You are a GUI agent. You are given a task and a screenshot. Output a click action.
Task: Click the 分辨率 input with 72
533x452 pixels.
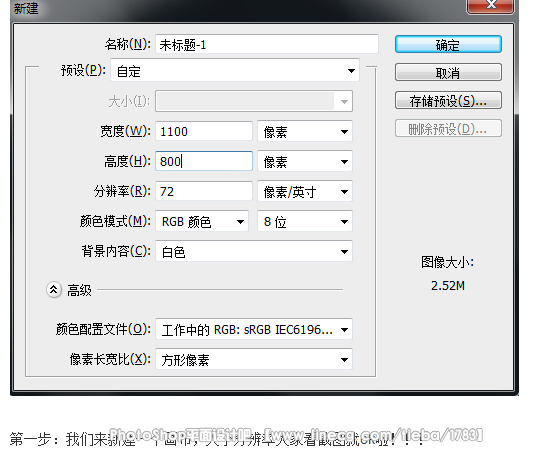click(x=204, y=191)
